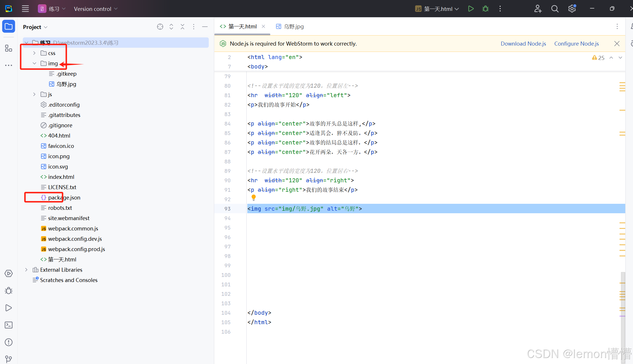This screenshot has width=633, height=364.
Task: Click the Configure Node.js link
Action: (x=576, y=44)
